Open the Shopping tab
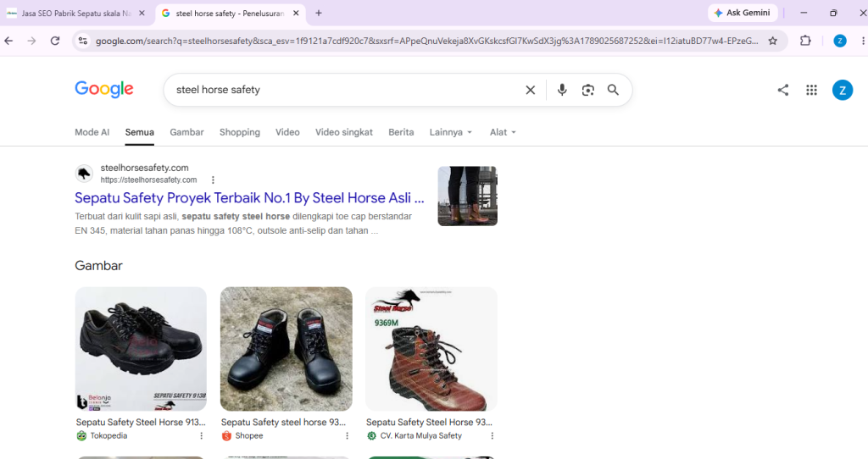Image resolution: width=868 pixels, height=459 pixels. point(240,132)
